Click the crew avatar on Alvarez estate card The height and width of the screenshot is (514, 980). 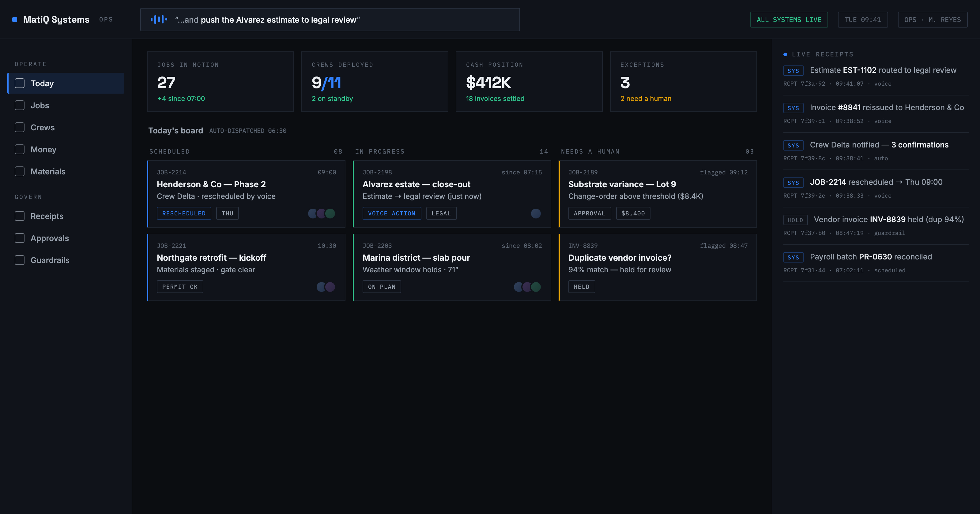tap(536, 213)
